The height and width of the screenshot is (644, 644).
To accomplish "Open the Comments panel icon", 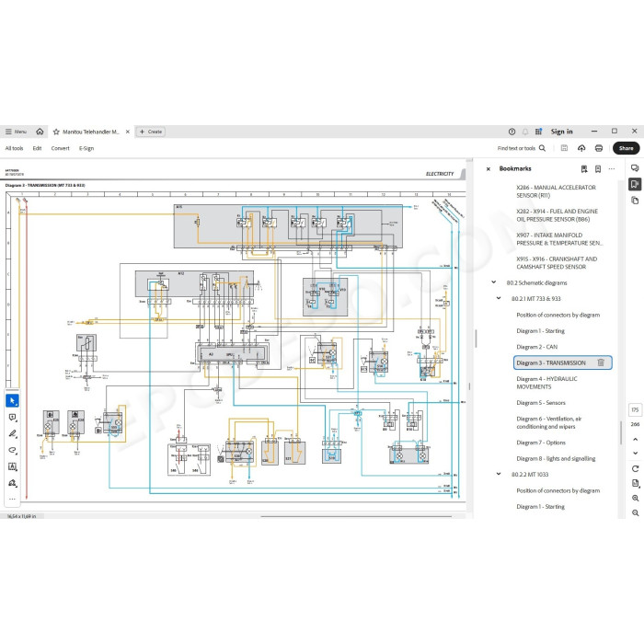I will [x=635, y=168].
